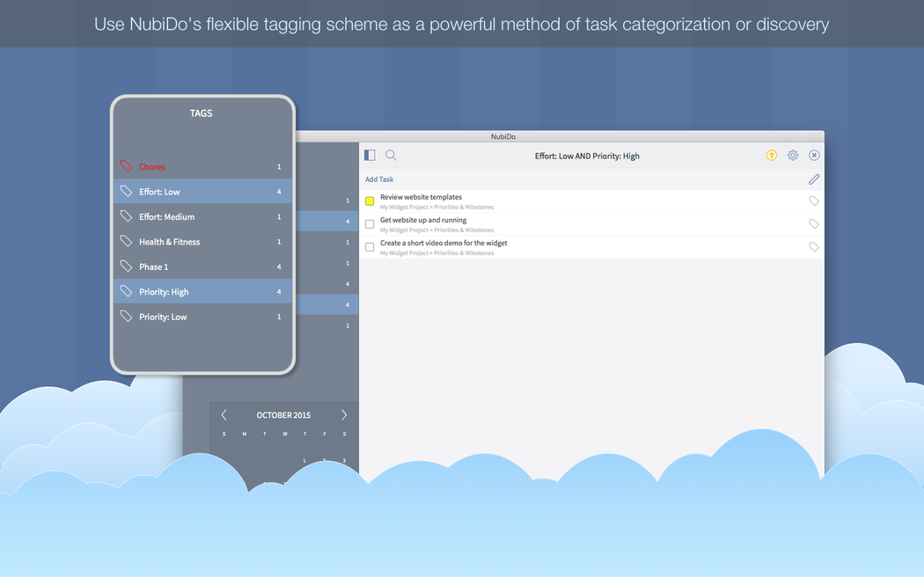The width and height of the screenshot is (924, 577).
Task: Click the Add Task link
Action: pos(379,179)
